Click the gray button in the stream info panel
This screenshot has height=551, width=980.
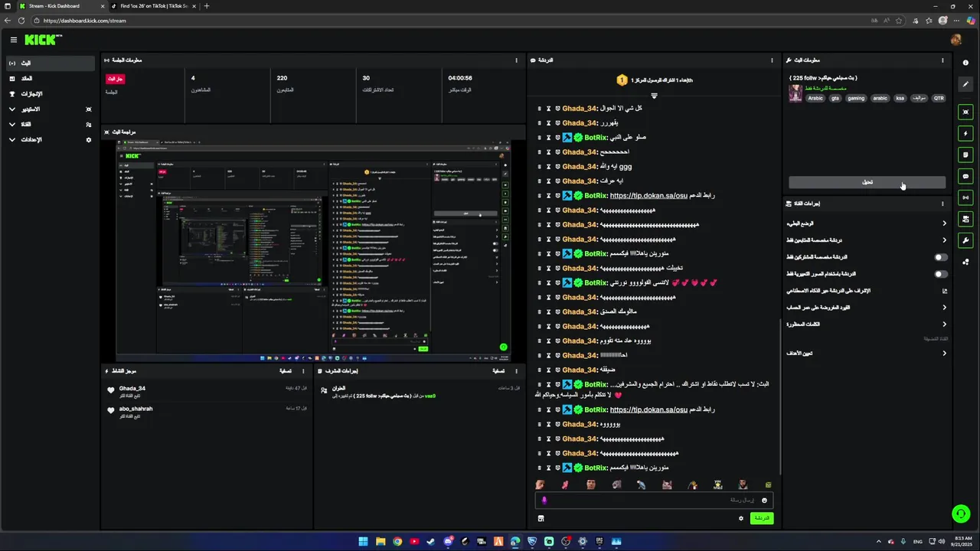(867, 182)
